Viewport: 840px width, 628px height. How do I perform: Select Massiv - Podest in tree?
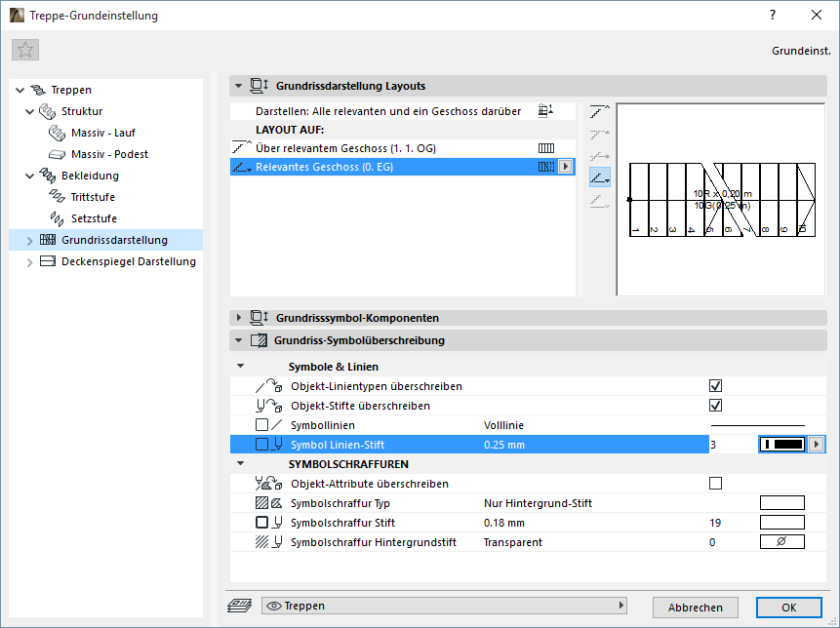109,154
